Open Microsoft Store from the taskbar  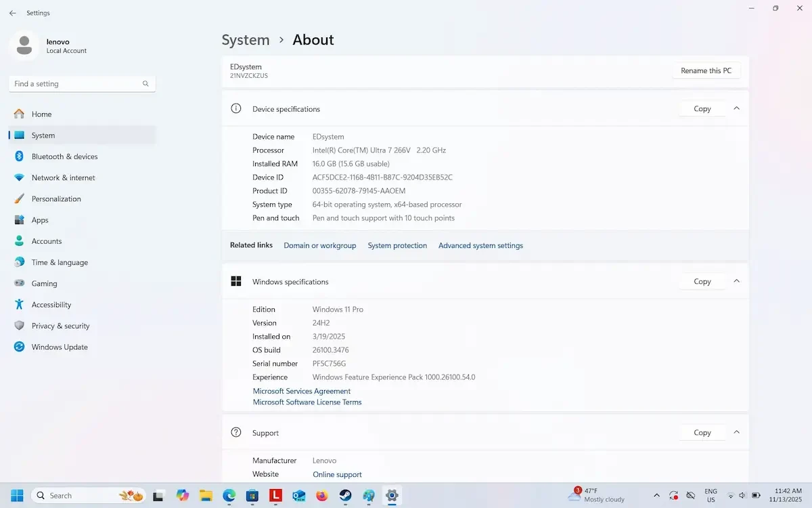(x=252, y=496)
